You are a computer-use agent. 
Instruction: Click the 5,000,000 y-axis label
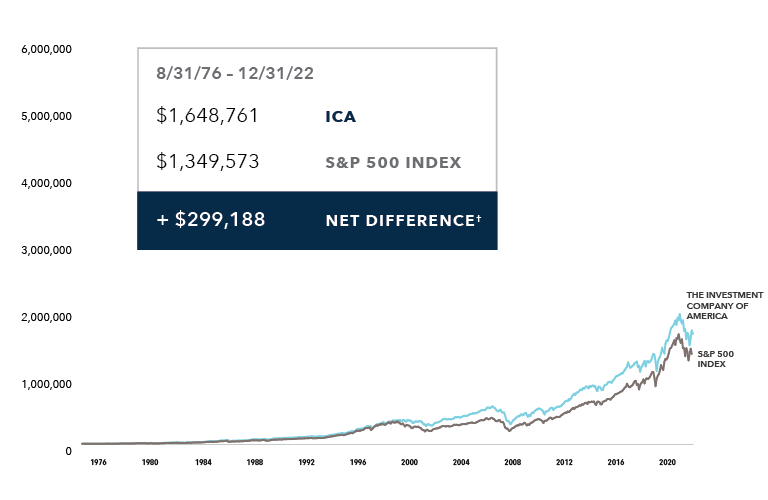point(46,116)
